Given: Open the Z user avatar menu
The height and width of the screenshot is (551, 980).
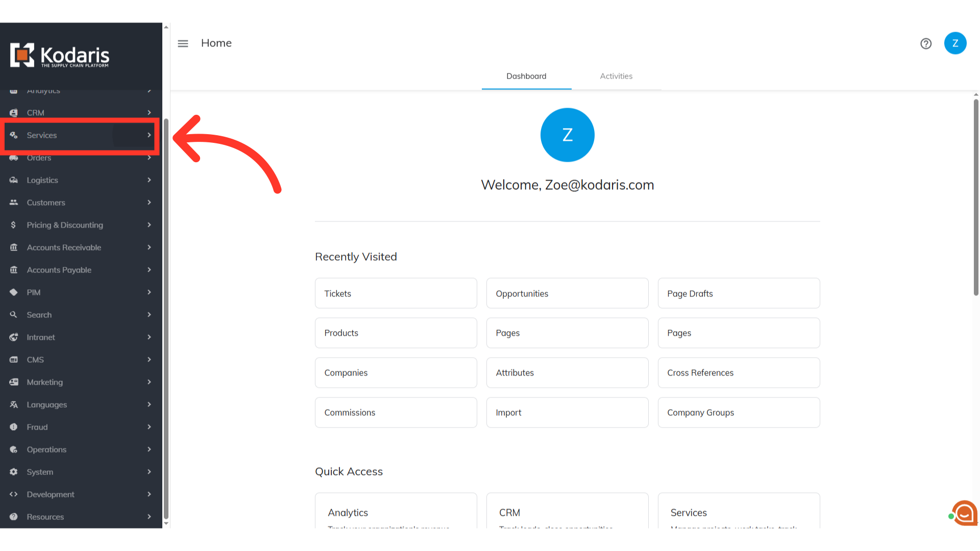Looking at the screenshot, I should [955, 43].
